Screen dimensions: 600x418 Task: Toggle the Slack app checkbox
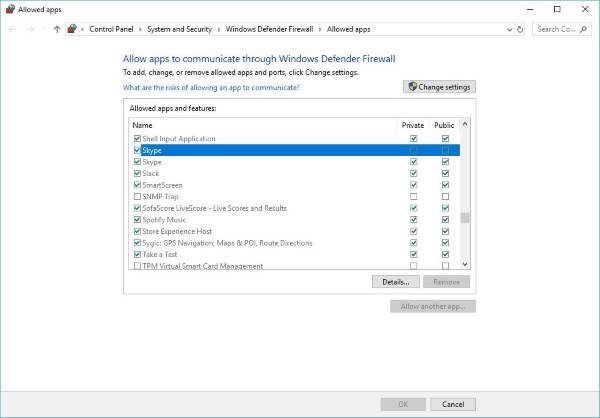click(x=137, y=173)
